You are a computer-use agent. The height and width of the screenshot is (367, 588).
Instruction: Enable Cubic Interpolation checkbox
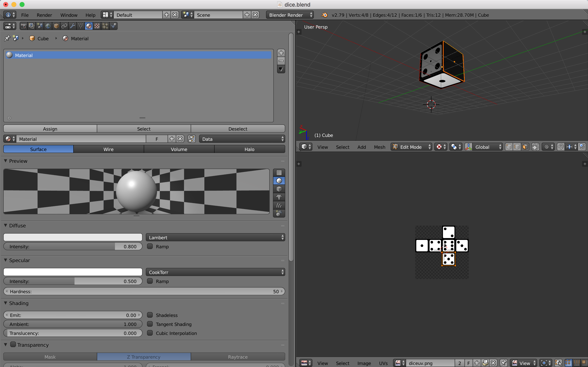coord(150,333)
